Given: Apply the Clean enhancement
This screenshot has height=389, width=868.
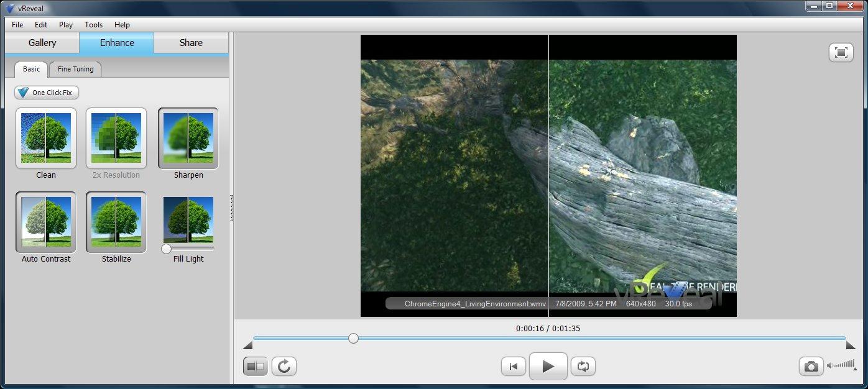Looking at the screenshot, I should [x=46, y=138].
